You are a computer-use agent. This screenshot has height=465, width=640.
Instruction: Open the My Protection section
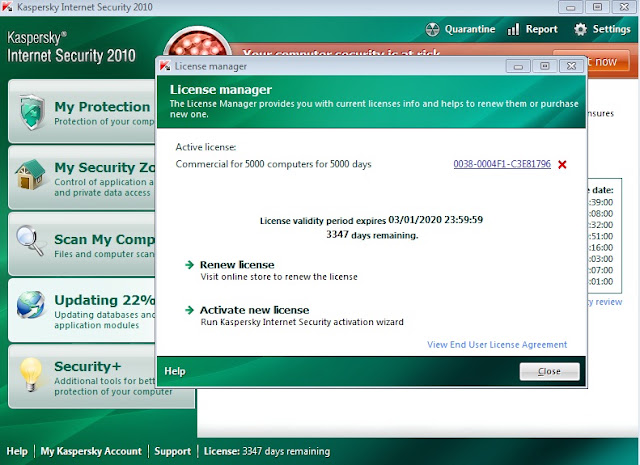(x=82, y=111)
